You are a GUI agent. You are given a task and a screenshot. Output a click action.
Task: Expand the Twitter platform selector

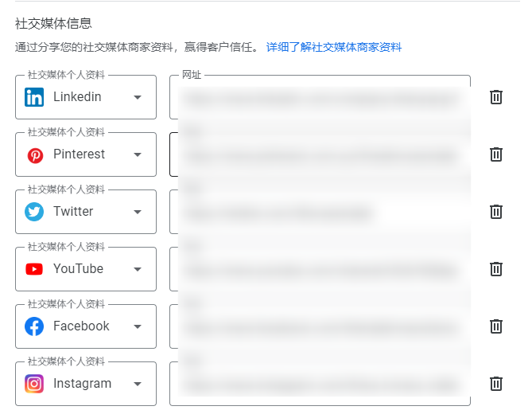[x=138, y=212]
